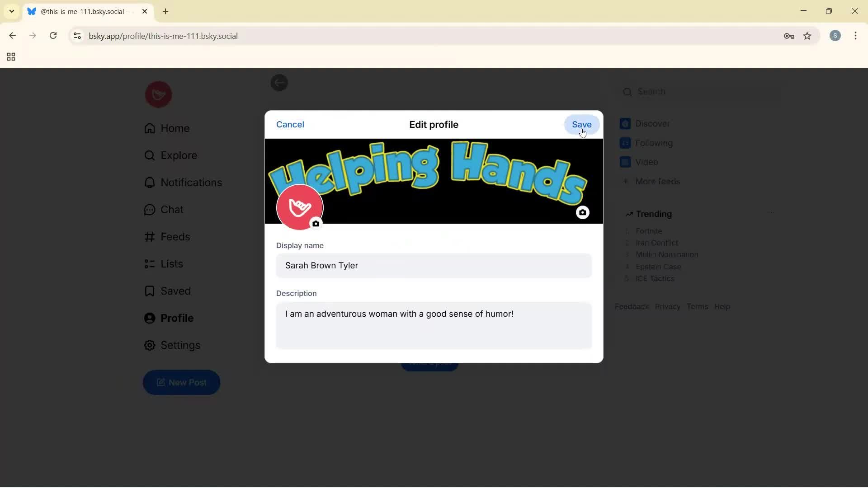Screen dimensions: 868x488
Task: Bookmark this page with the star icon
Action: coord(808,36)
